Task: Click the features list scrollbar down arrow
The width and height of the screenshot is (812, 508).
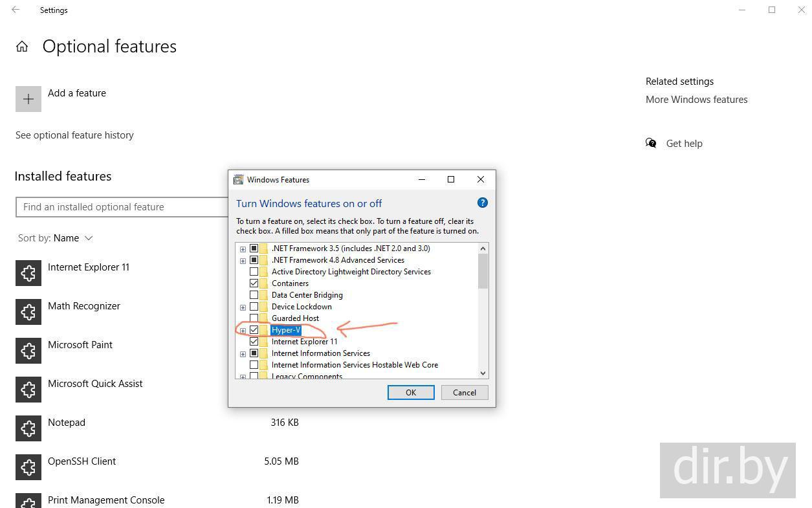Action: [483, 373]
